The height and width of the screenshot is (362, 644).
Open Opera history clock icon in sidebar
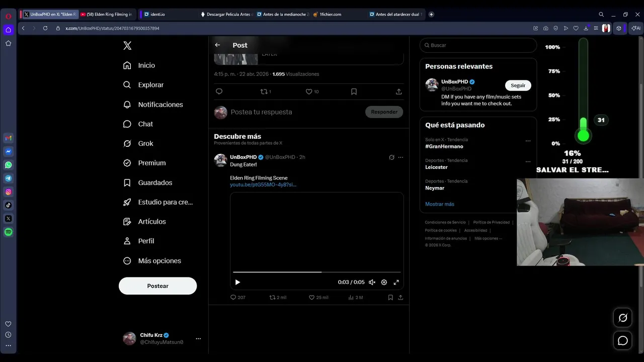point(8,335)
